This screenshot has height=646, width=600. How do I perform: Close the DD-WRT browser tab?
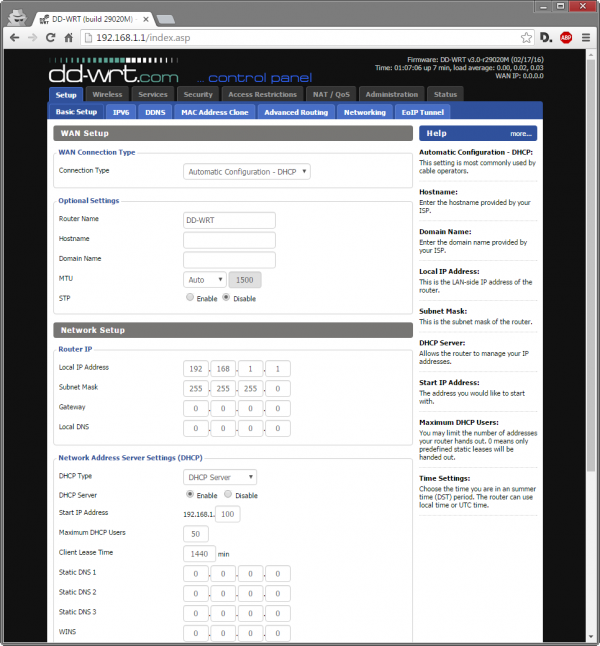[142, 18]
